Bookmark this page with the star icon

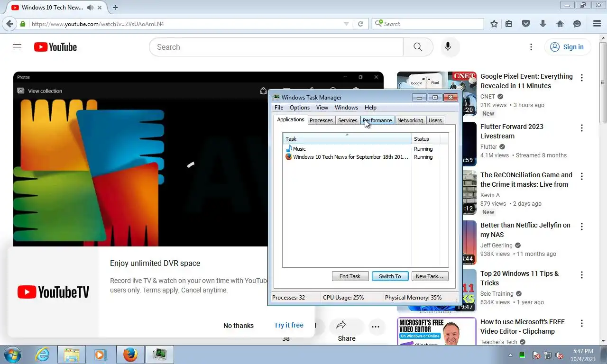coord(494,24)
